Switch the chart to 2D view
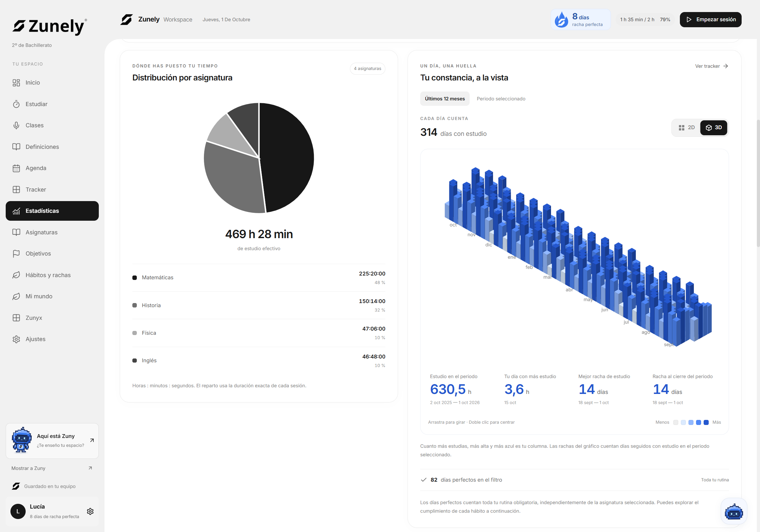This screenshot has width=760, height=532. 687,127
